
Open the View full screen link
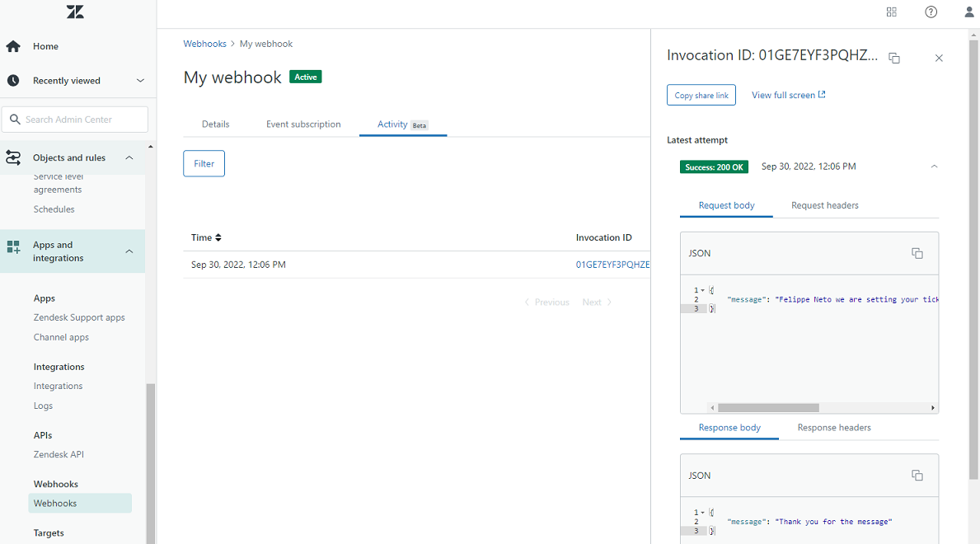[788, 95]
